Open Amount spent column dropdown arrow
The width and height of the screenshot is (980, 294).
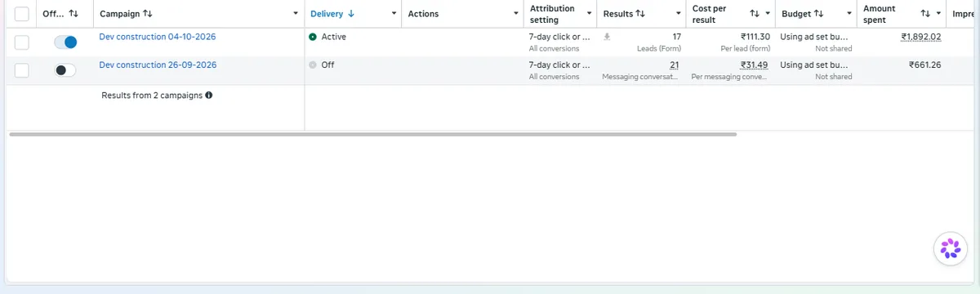(x=938, y=14)
